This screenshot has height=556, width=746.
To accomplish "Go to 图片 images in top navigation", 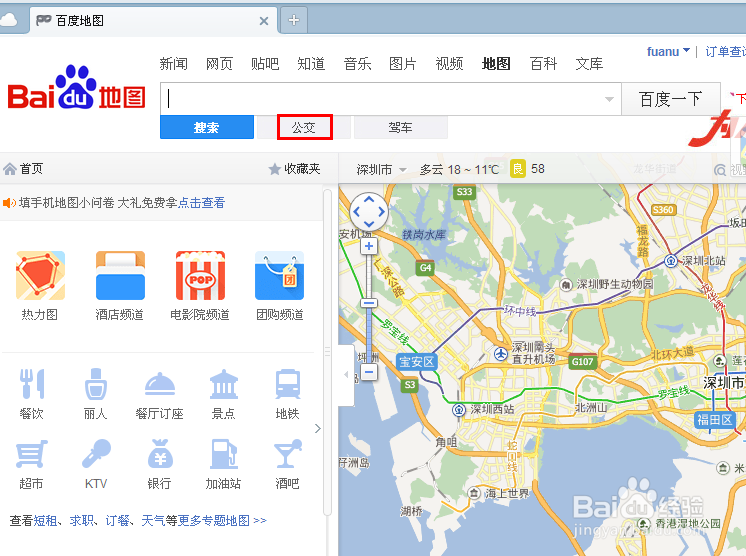I will 403,64.
